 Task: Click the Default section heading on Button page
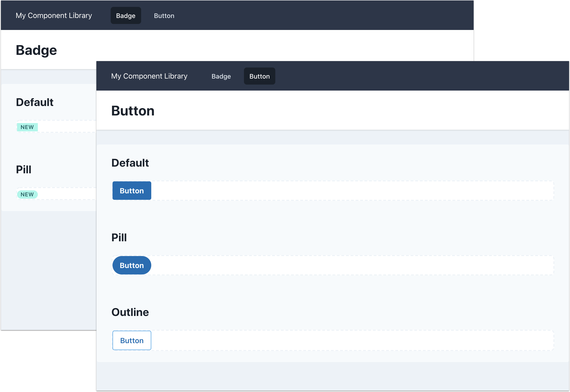130,163
